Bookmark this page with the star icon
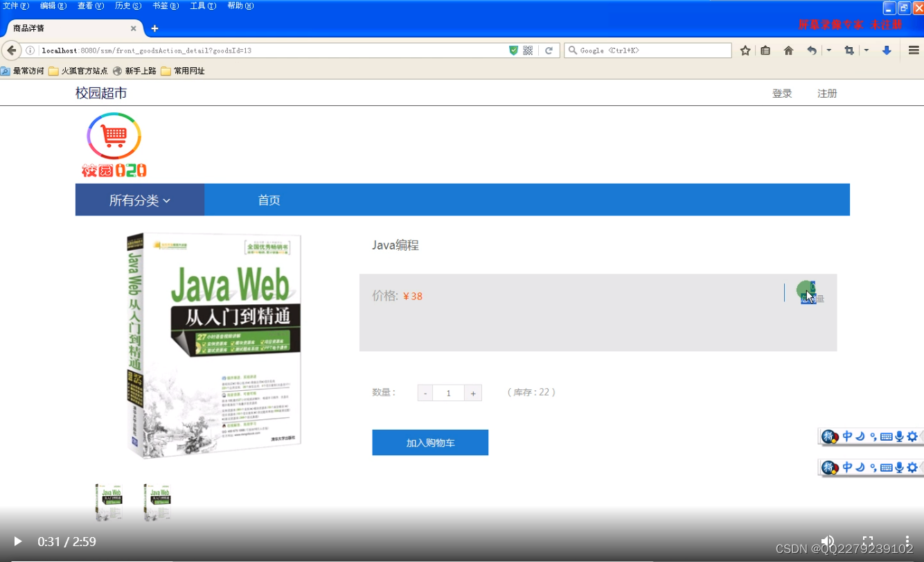This screenshot has width=924, height=562. tap(745, 50)
